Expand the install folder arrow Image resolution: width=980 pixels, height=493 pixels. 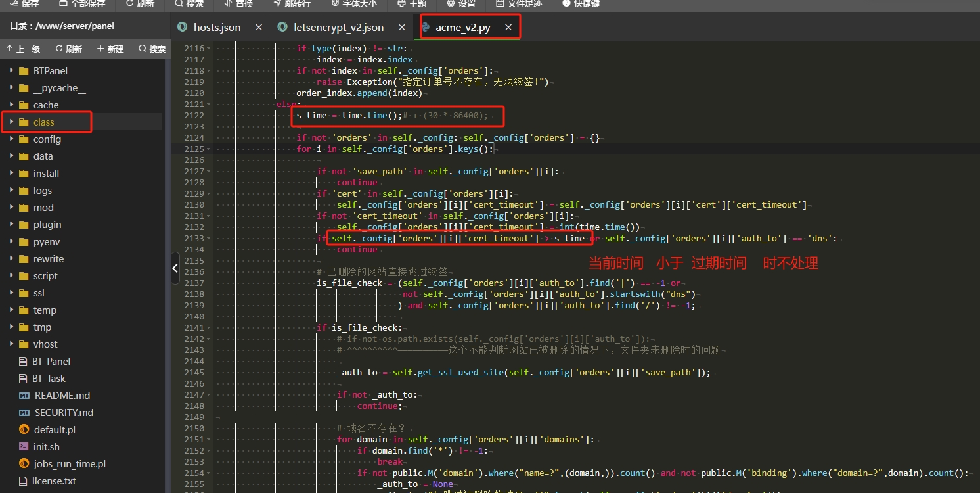pyautogui.click(x=11, y=173)
